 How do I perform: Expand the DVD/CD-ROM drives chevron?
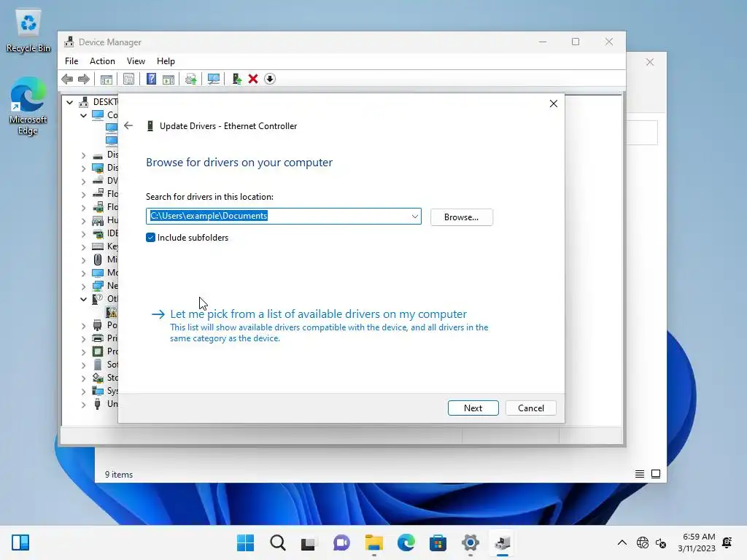(x=83, y=181)
